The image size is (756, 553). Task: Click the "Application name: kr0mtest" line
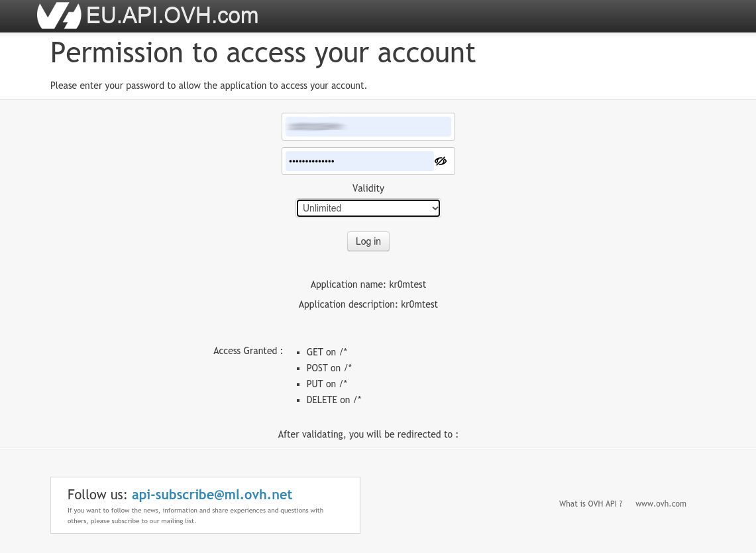pyautogui.click(x=368, y=284)
